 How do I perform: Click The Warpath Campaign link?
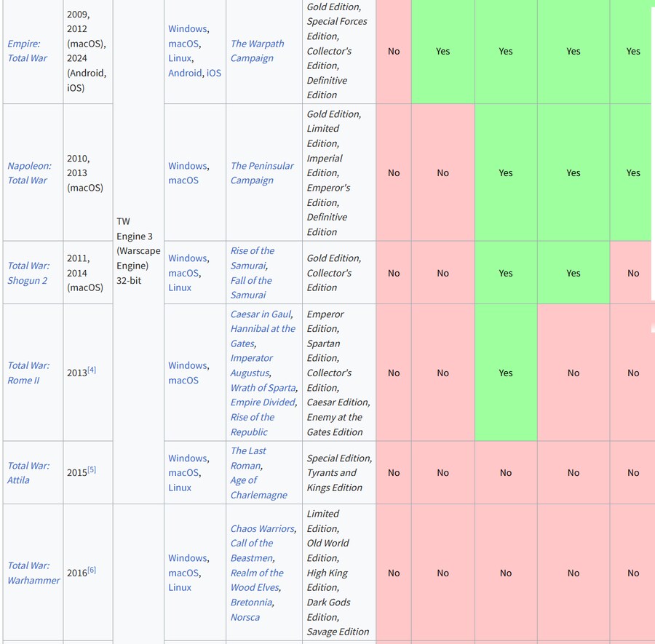point(257,51)
